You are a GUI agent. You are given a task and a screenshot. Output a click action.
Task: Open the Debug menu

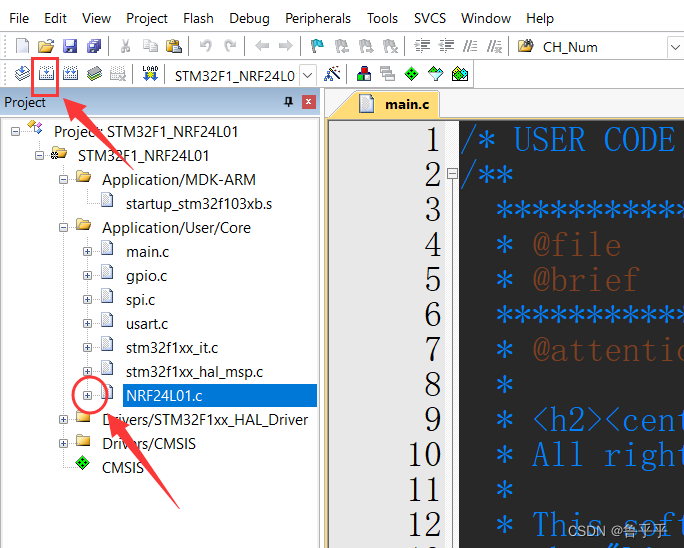tap(249, 18)
